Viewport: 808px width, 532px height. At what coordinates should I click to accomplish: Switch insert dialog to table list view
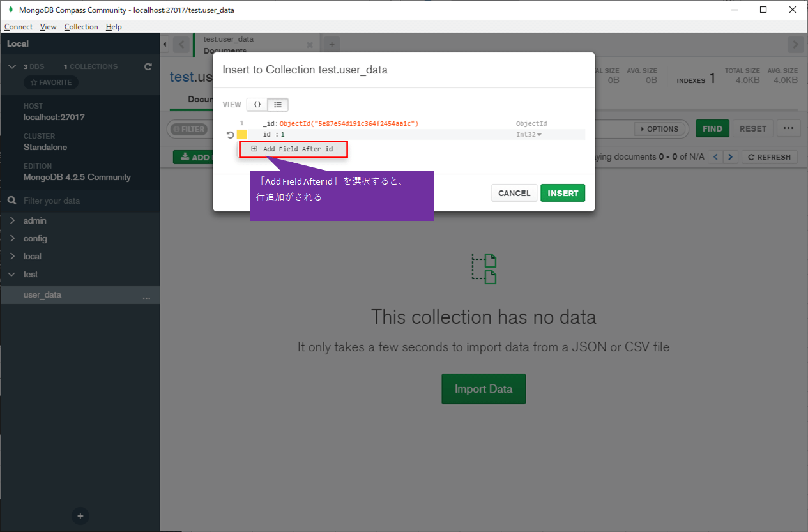[277, 104]
